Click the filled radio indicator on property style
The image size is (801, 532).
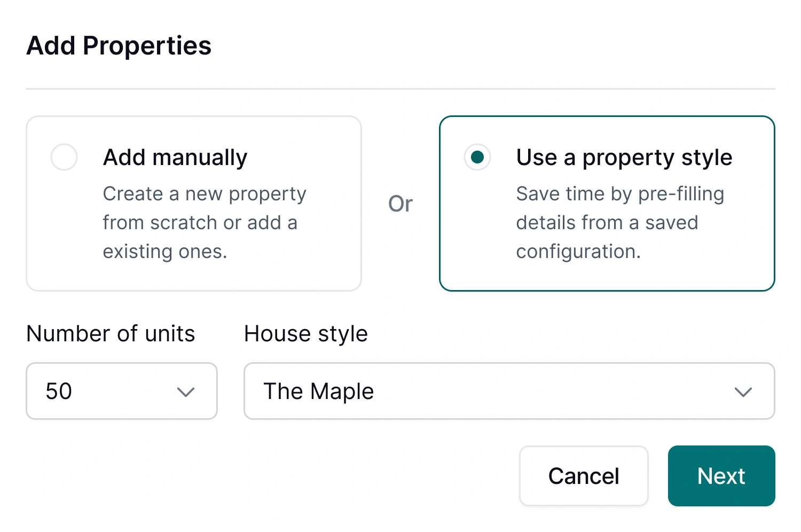click(477, 157)
